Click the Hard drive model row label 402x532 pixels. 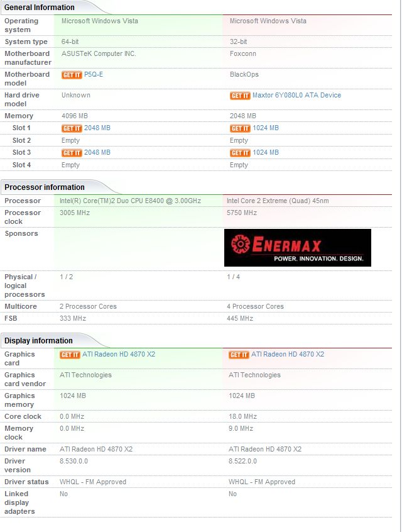tap(22, 99)
